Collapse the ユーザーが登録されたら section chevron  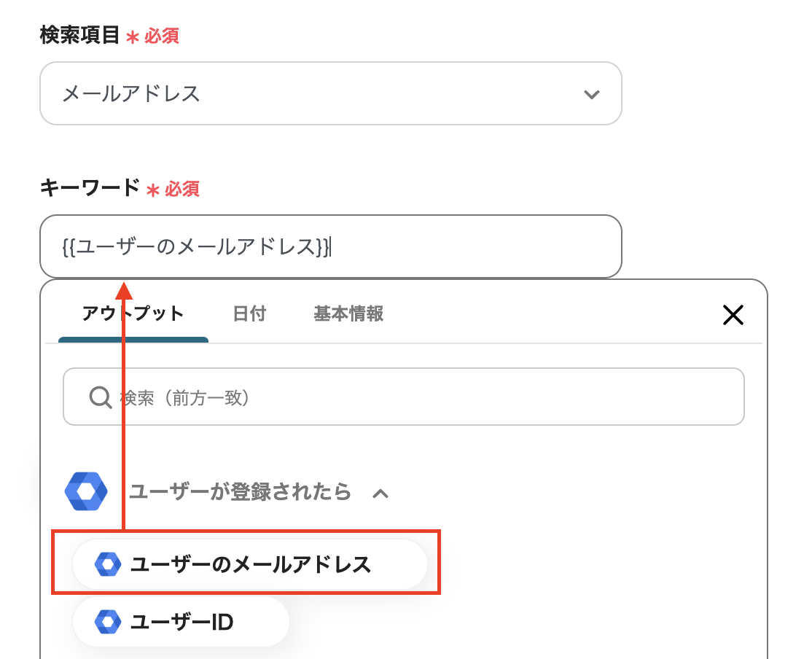380,494
